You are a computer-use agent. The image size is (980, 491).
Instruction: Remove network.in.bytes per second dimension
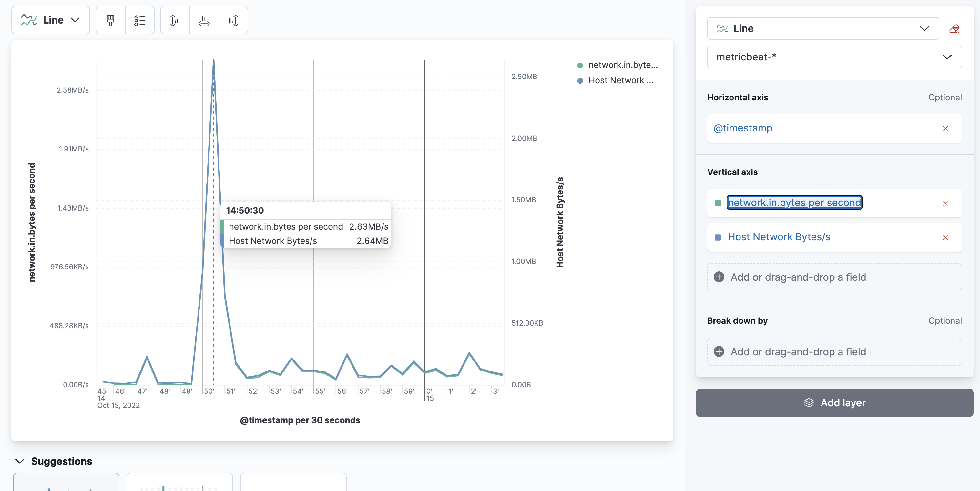tap(945, 203)
